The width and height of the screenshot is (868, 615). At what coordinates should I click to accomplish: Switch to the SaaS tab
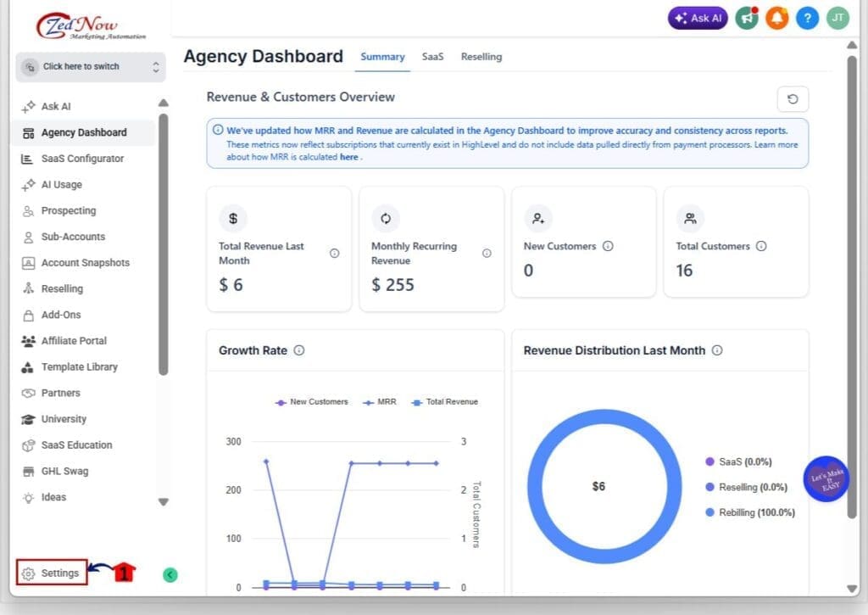[x=433, y=57]
